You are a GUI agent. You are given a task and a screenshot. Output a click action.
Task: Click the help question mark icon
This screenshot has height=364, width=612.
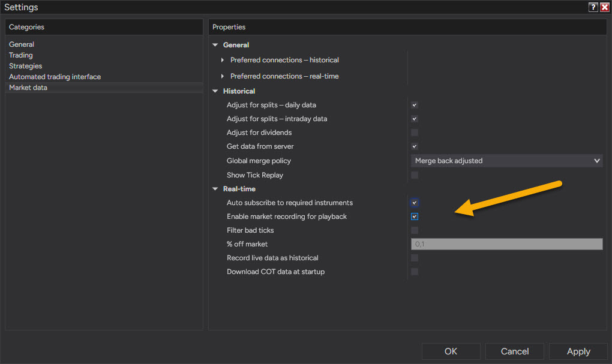[593, 7]
